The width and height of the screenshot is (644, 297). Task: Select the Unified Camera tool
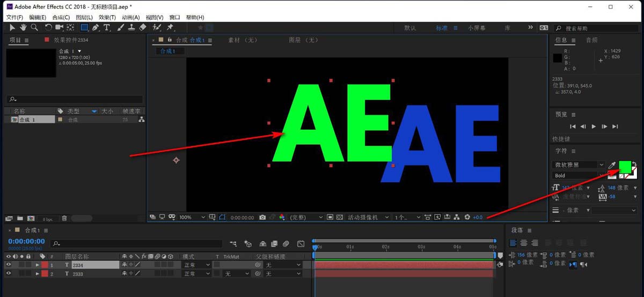pyautogui.click(x=59, y=27)
